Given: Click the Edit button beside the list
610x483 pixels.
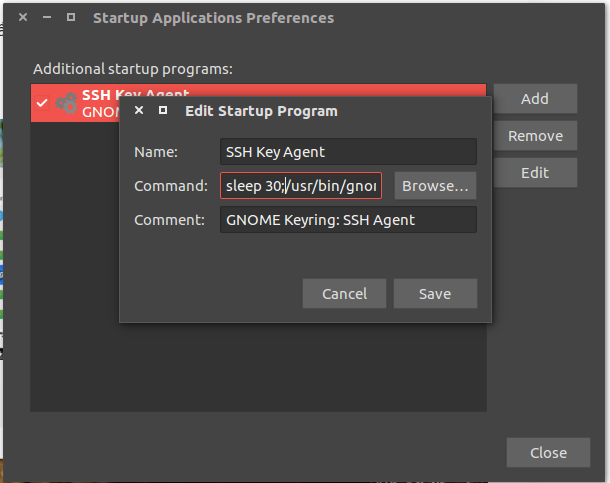Looking at the screenshot, I should pos(534,172).
